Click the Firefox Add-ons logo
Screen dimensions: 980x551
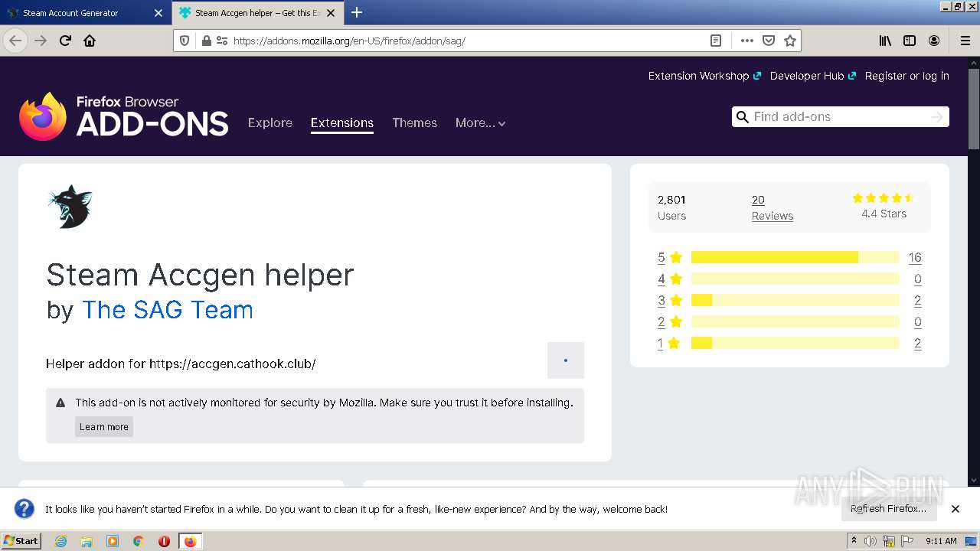(x=124, y=116)
